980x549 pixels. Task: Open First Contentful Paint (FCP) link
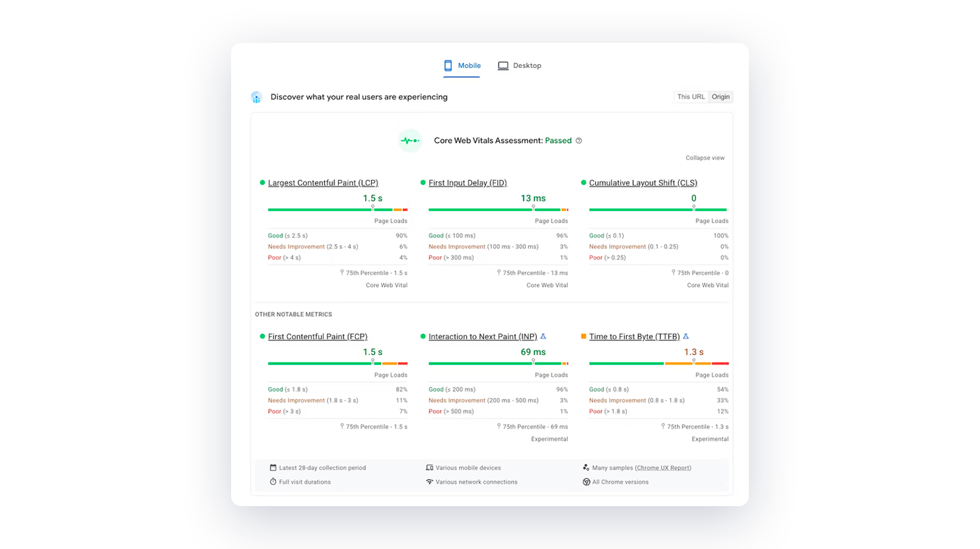click(x=318, y=337)
